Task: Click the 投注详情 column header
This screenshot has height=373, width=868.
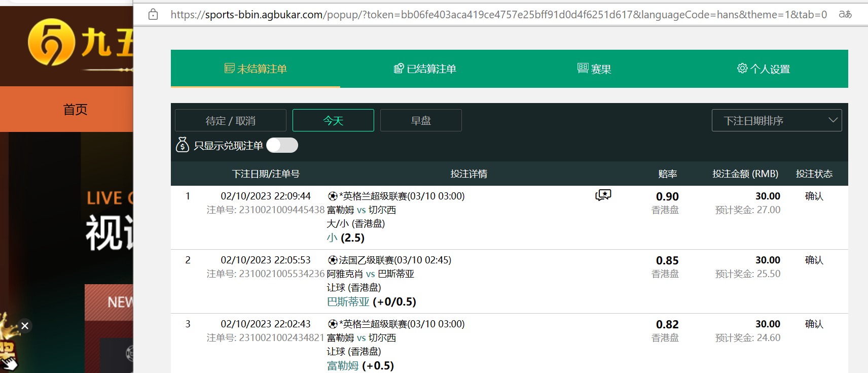Action: 469,174
